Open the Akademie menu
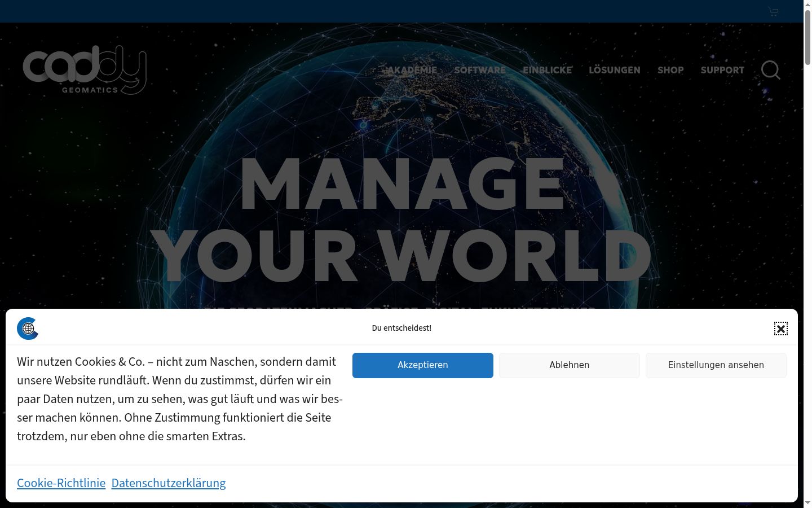The image size is (812, 508). 412,70
